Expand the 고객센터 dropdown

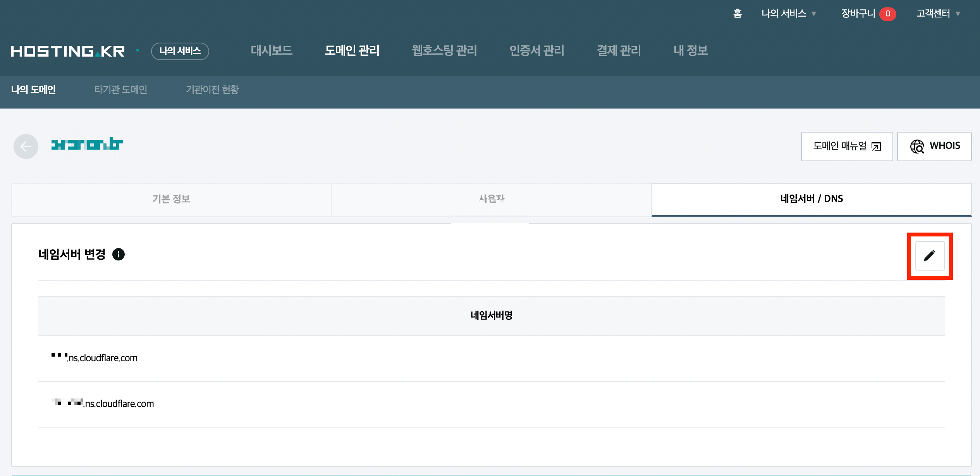pyautogui.click(x=938, y=14)
